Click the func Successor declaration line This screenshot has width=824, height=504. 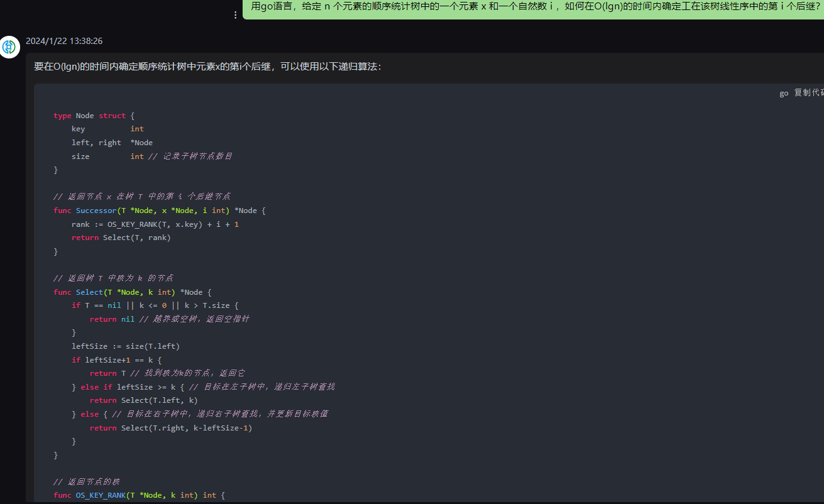(160, 211)
